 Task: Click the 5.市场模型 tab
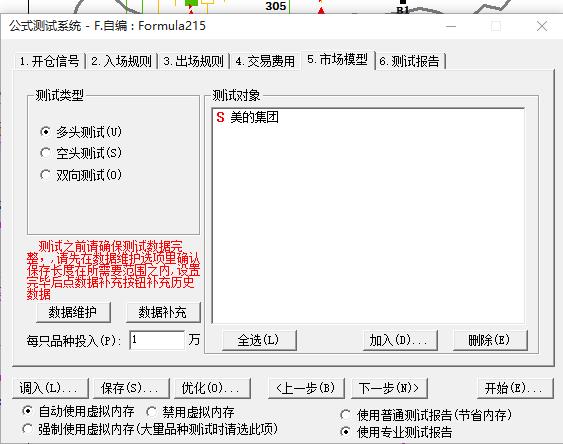coord(338,60)
